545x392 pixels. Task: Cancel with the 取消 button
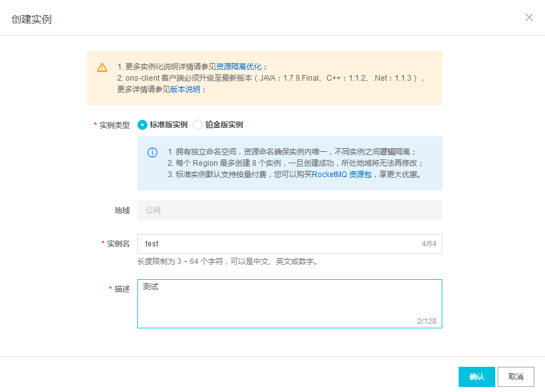coord(515,377)
